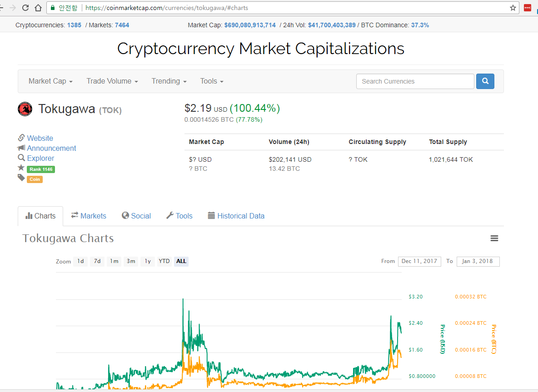
Task: Click the blue search magnifier button
Action: pyautogui.click(x=485, y=81)
